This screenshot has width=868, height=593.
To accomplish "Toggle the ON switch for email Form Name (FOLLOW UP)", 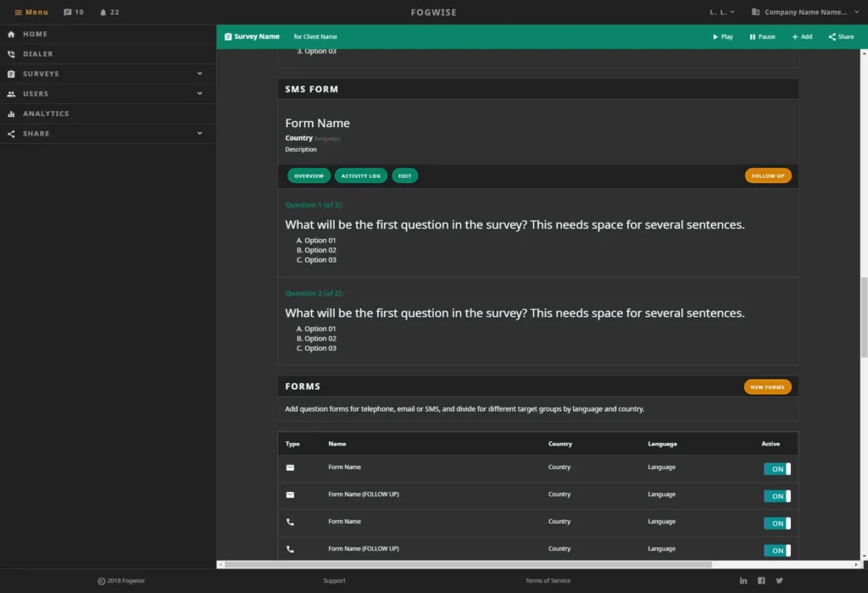I will coord(777,496).
